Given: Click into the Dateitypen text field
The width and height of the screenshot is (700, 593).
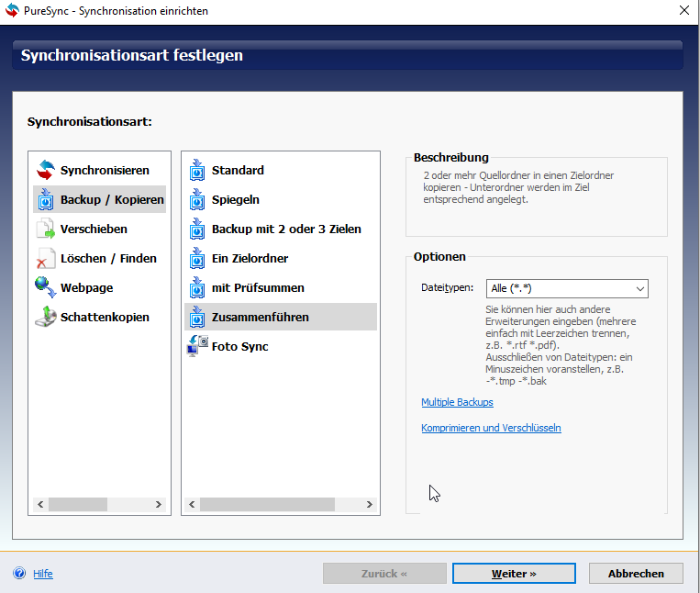Looking at the screenshot, I should (560, 288).
